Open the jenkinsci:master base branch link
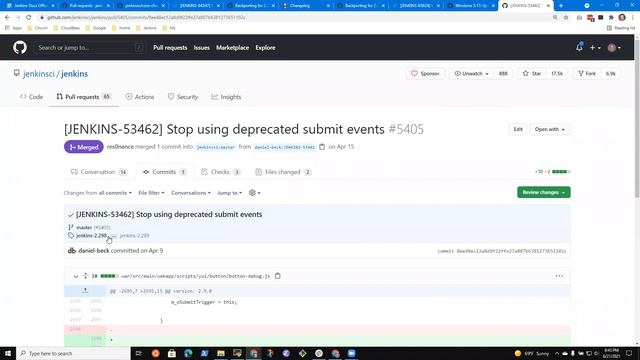The width and height of the screenshot is (640, 360). [x=216, y=147]
